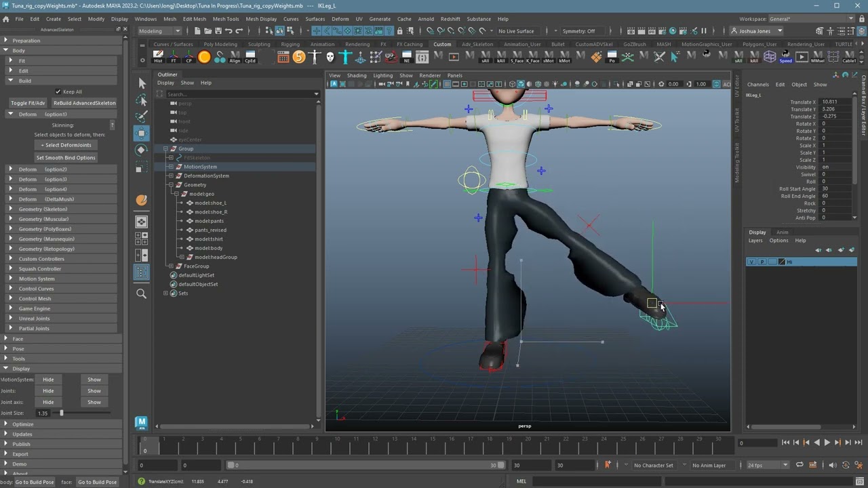This screenshot has width=868, height=488.
Task: Switch to the Anim layer tab
Action: [x=782, y=232]
